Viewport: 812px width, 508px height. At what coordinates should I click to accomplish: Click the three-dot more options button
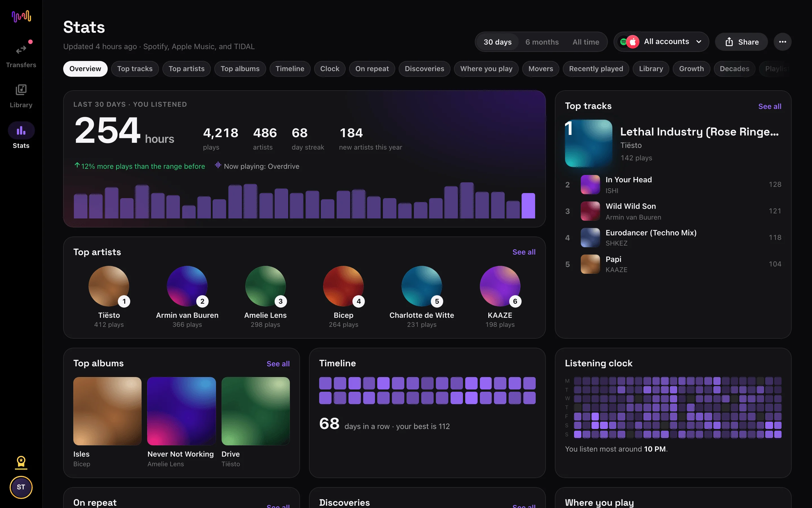click(x=782, y=42)
